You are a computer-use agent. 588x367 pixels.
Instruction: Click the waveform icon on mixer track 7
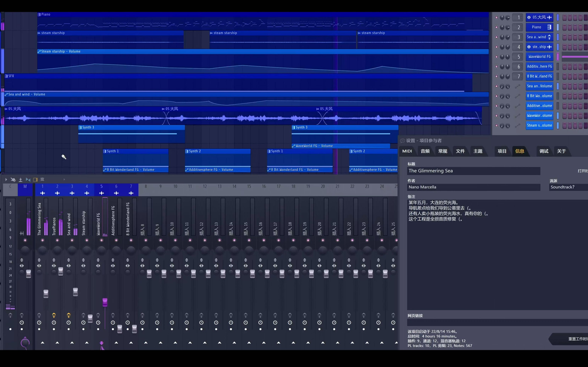pyautogui.click(x=131, y=193)
